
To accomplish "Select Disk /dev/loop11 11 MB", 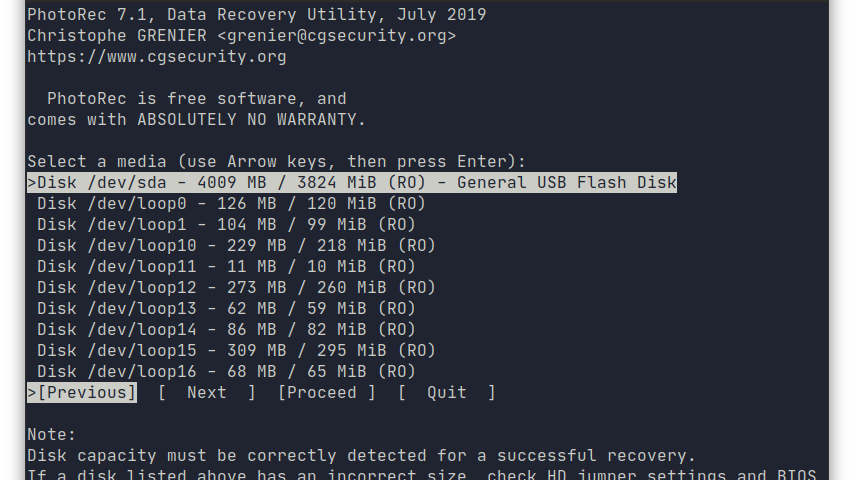I will point(226,266).
